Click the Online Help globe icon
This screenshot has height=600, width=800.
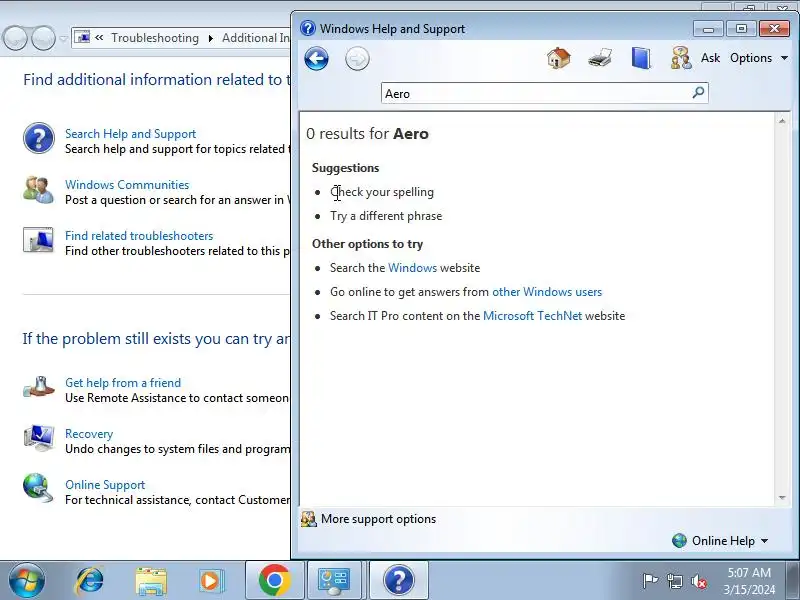coord(679,541)
